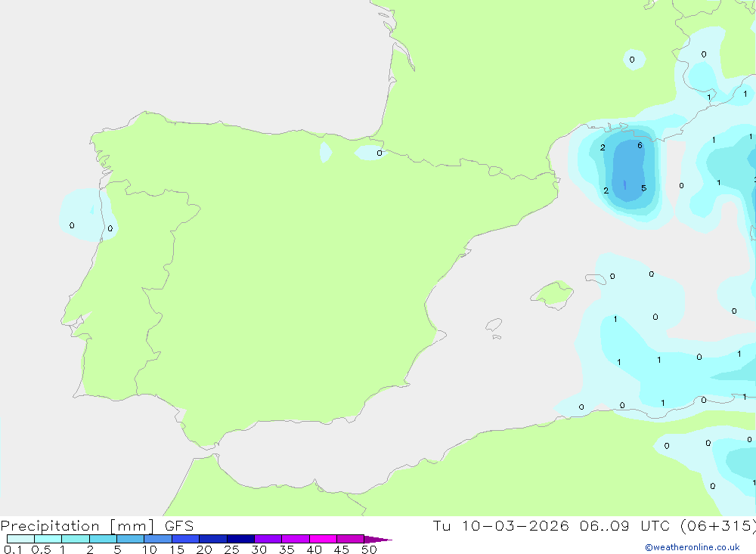Click the '0.5' legend label
The width and height of the screenshot is (756, 554).
pos(41,549)
